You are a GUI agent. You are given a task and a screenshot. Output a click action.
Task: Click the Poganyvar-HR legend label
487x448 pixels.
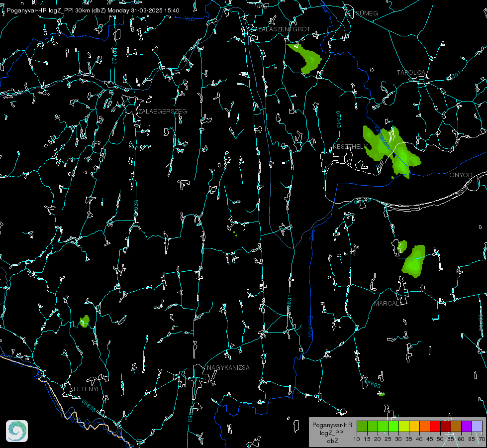332,425
